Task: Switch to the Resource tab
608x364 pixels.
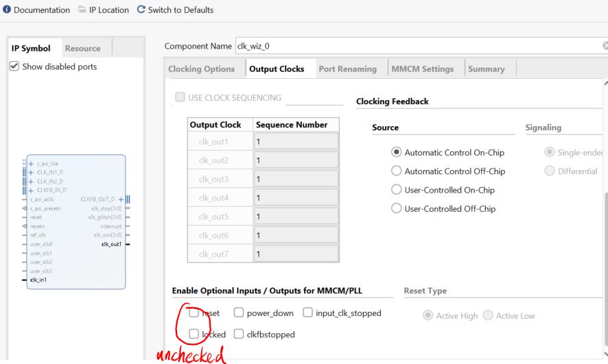Action: (x=82, y=49)
